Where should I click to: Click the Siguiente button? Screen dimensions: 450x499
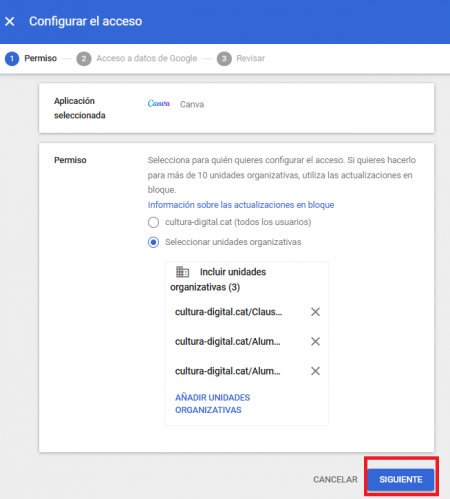(x=401, y=480)
